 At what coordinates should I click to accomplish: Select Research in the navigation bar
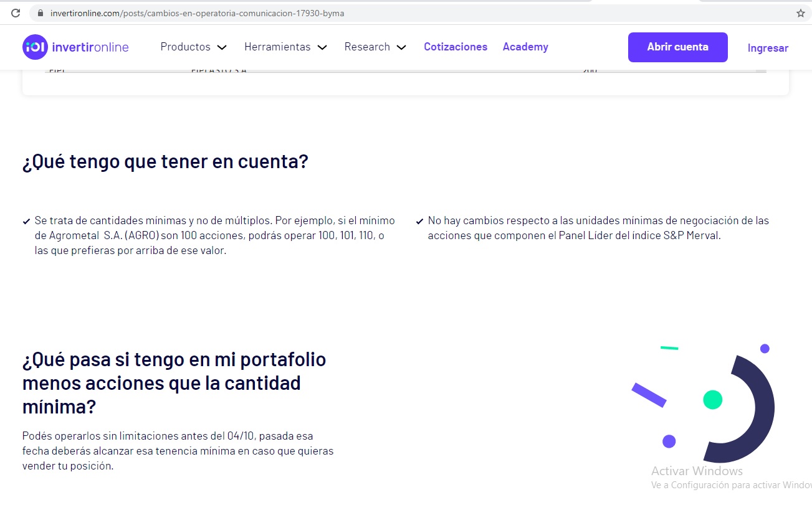click(x=367, y=47)
